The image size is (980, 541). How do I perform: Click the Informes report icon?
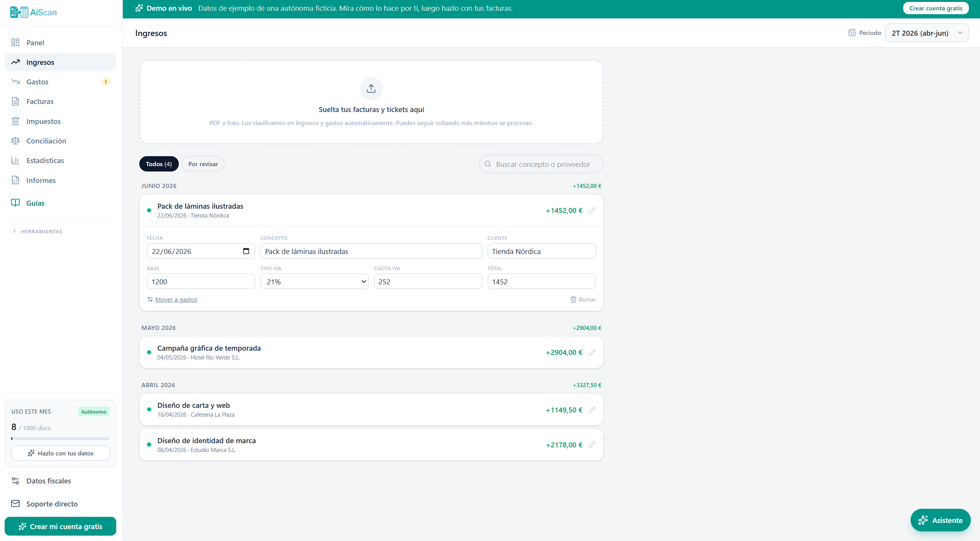pyautogui.click(x=15, y=180)
